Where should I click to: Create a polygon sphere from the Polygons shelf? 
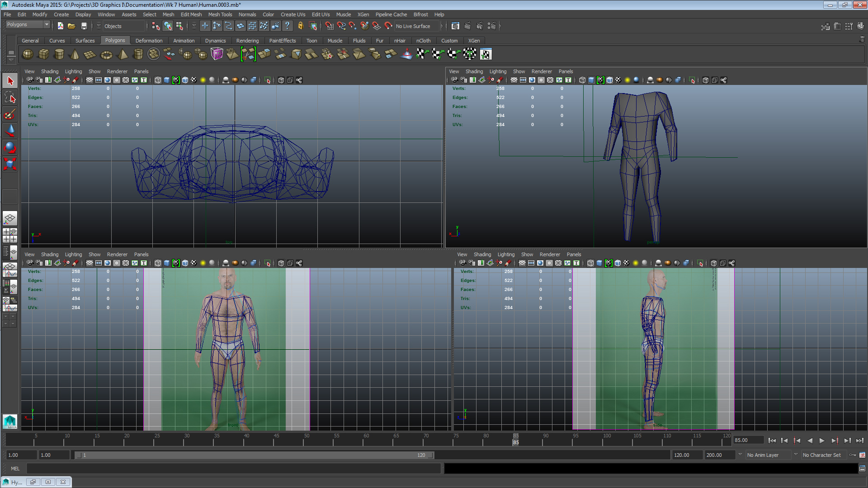[x=28, y=54]
